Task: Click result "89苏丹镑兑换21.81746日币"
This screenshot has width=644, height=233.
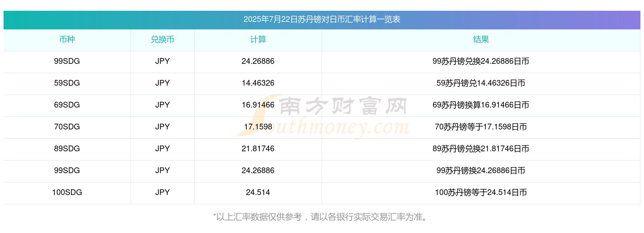Action: [481, 149]
